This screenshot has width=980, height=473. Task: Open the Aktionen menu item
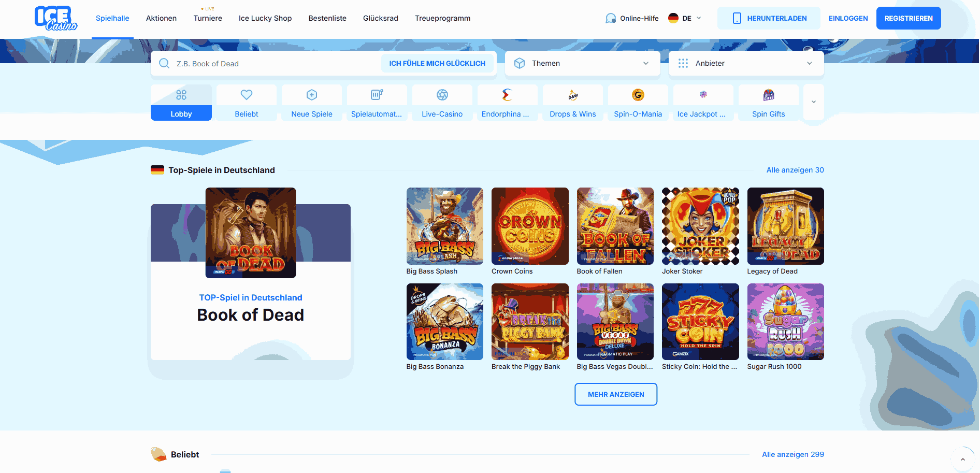(x=161, y=18)
